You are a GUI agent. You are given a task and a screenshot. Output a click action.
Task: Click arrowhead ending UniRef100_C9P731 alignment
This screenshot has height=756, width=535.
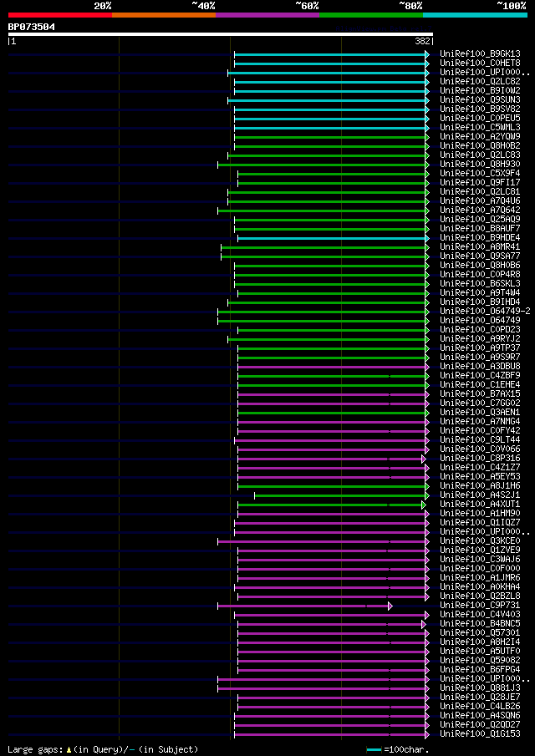390,605
